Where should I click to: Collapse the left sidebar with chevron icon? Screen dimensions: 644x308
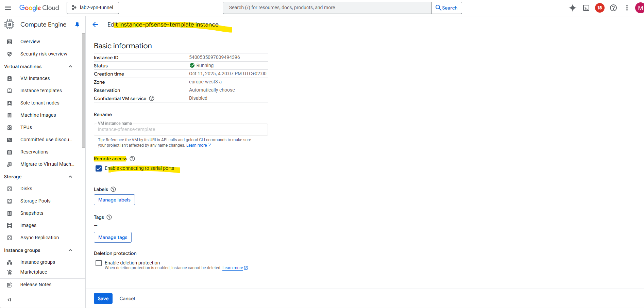click(9, 300)
